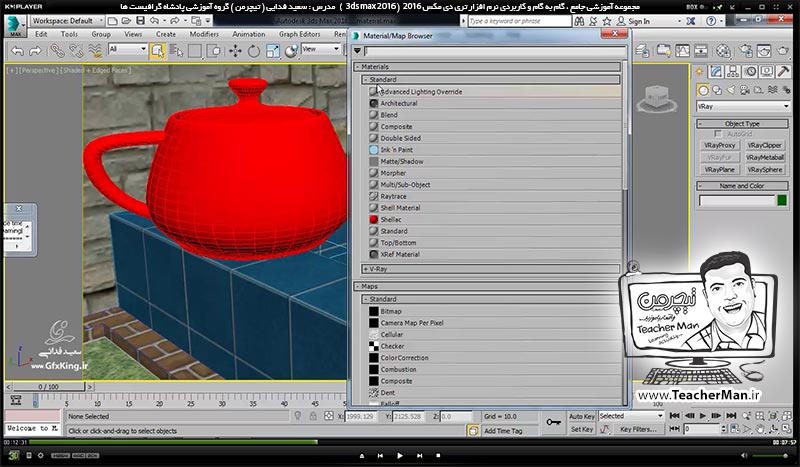
Task: Toggle Absolute/Offset transform type-in mode
Action: pos(329,416)
